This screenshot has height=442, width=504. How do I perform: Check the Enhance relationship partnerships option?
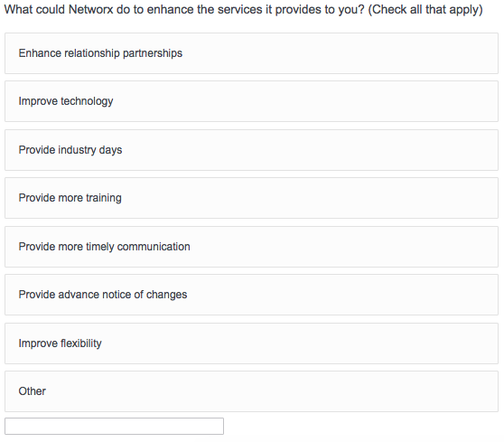[x=251, y=53]
